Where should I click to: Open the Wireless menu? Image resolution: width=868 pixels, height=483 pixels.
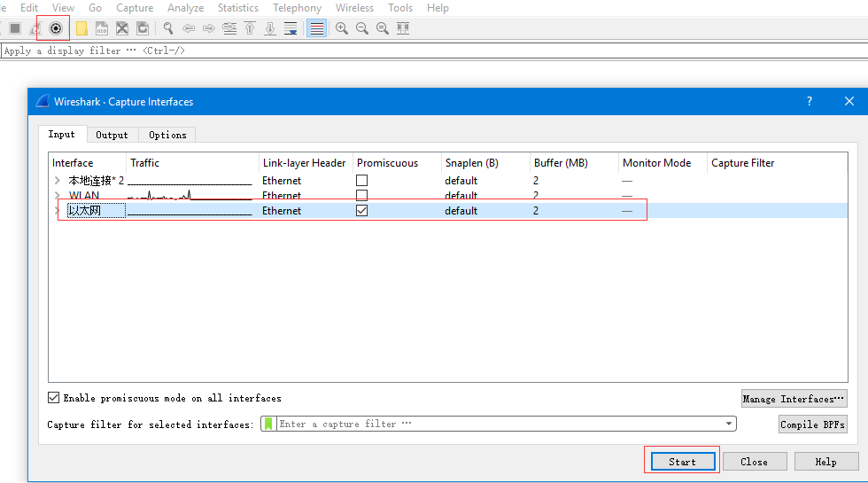click(x=354, y=8)
